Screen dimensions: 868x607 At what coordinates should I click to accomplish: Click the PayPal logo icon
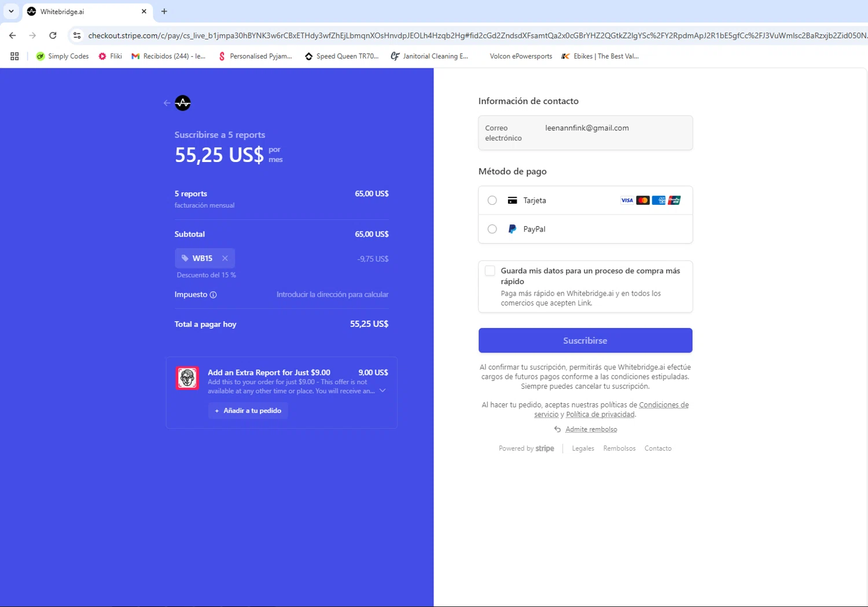pos(512,229)
